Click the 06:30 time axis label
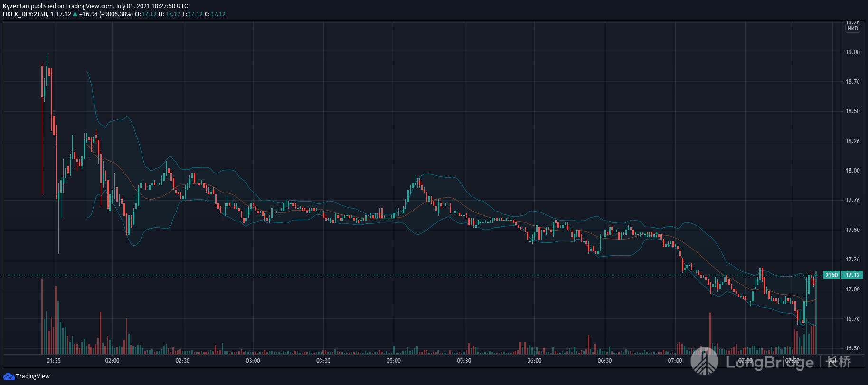Screen dimensions: 868x385 [604, 361]
